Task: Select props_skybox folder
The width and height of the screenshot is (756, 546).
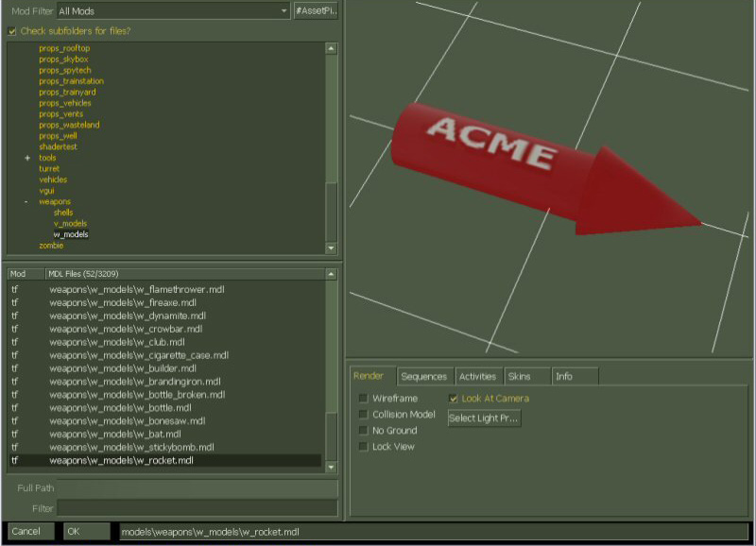Action: click(x=63, y=60)
